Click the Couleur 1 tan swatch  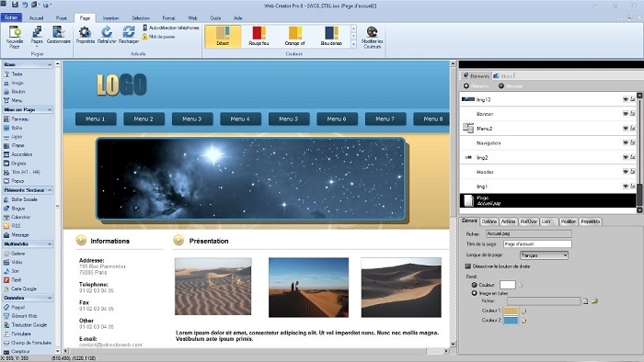coord(511,311)
